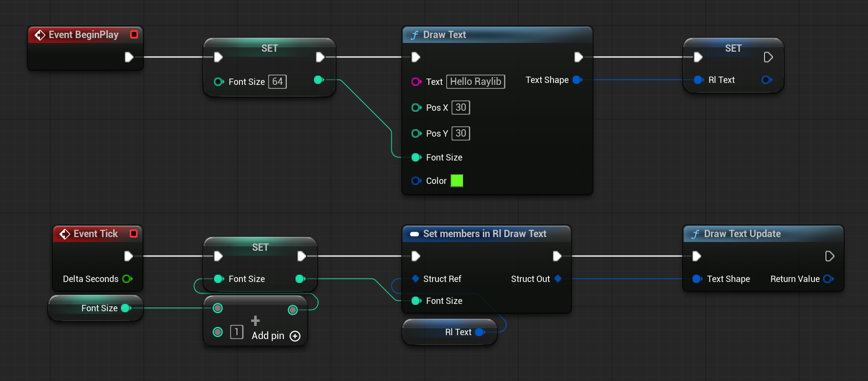Click the exec output pin of the Rl Text SET node

click(768, 57)
